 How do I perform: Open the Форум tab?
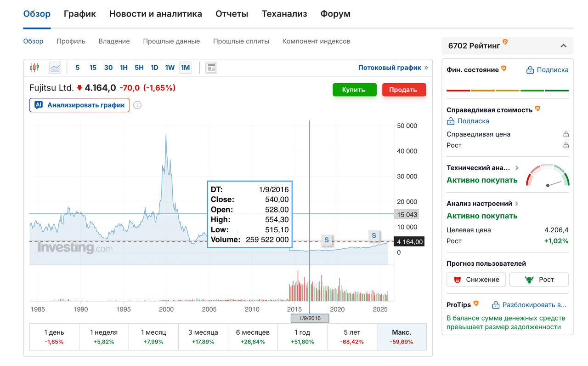coord(335,14)
